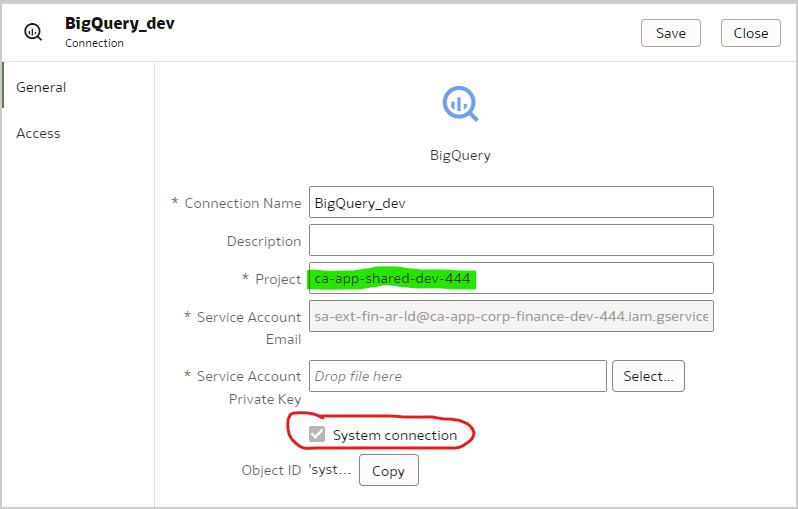Select a private key file
Image resolution: width=798 pixels, height=509 pixels.
648,376
